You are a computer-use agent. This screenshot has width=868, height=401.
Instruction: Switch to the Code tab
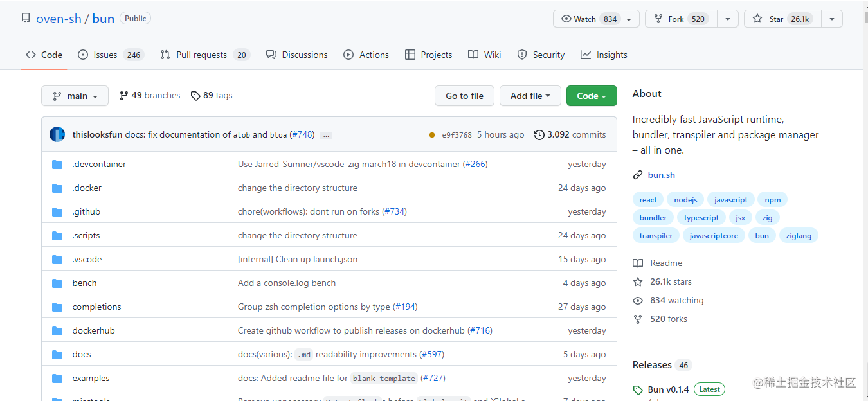pyautogui.click(x=44, y=55)
